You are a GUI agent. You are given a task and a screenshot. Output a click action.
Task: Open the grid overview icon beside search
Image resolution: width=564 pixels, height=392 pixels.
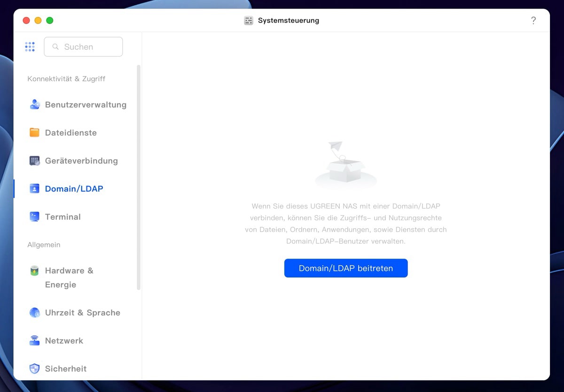coord(30,46)
